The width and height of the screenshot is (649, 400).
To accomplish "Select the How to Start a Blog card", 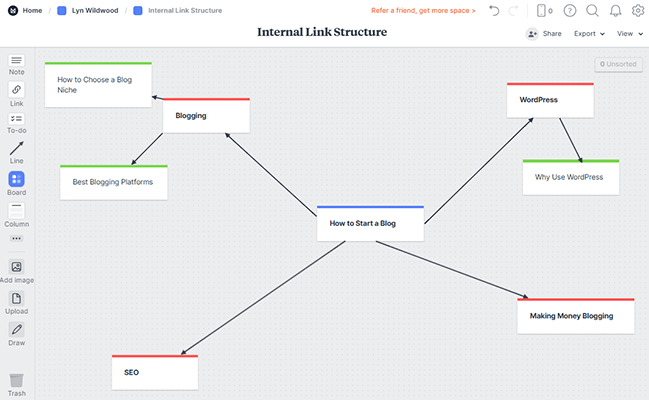I will (x=370, y=224).
